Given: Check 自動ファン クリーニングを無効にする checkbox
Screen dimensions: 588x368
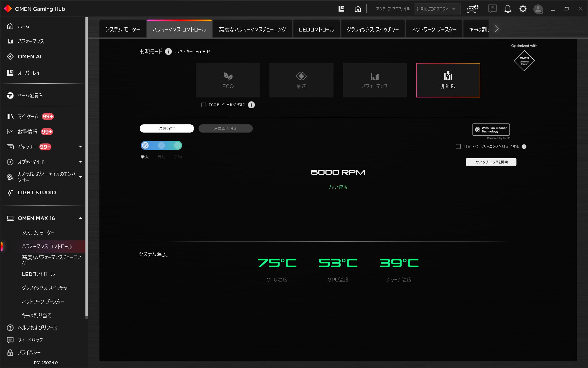Looking at the screenshot, I should click(458, 147).
